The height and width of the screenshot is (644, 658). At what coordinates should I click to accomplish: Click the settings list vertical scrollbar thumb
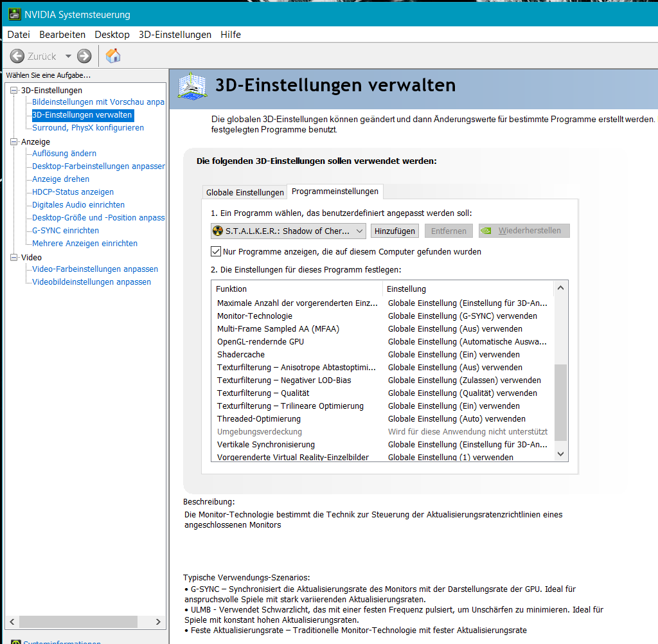pos(560,402)
